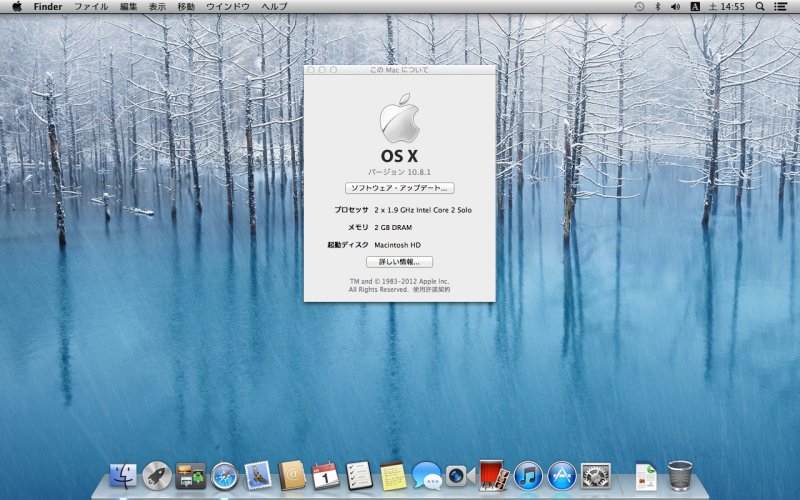Open the 編集 menu
This screenshot has width=800, height=500.
point(128,7)
